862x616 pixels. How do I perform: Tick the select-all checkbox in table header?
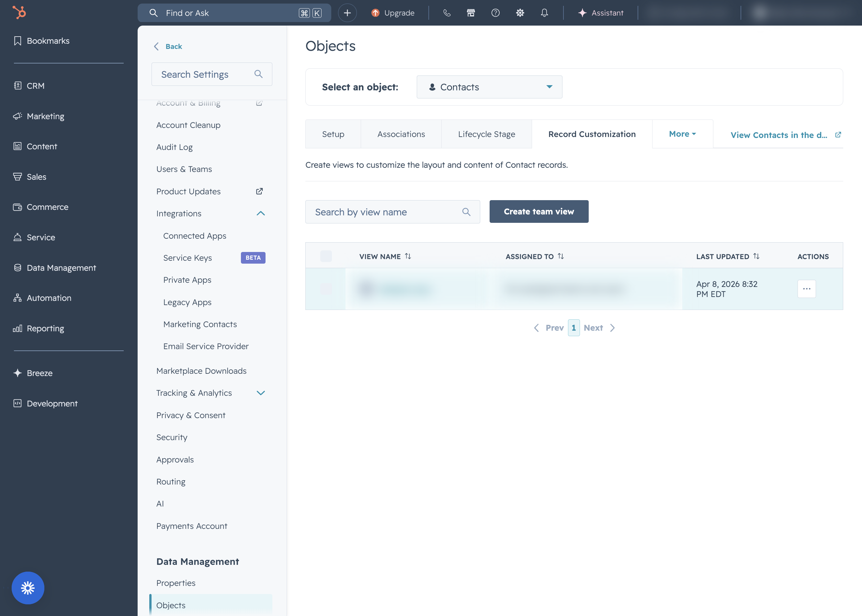pos(326,257)
